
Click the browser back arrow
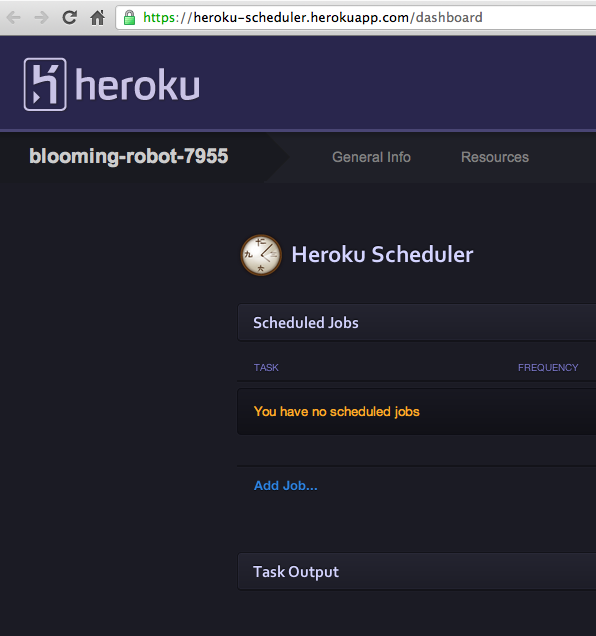click(14, 17)
